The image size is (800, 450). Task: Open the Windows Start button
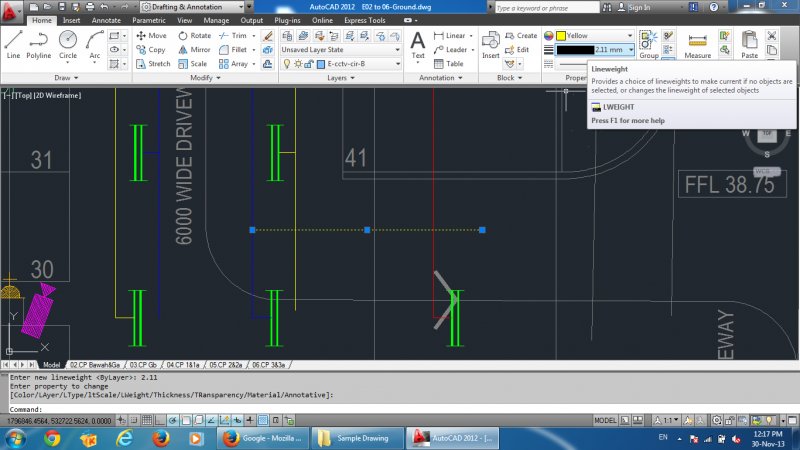pos(16,438)
